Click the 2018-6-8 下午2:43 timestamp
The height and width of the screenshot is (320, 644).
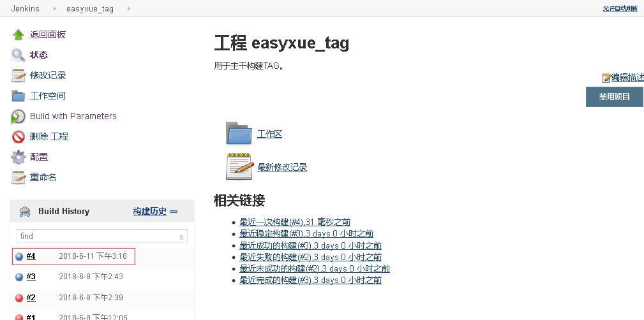(x=91, y=277)
